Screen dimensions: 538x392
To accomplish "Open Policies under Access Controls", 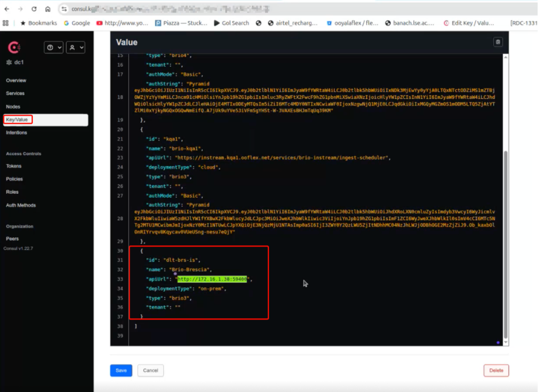I will [x=14, y=179].
